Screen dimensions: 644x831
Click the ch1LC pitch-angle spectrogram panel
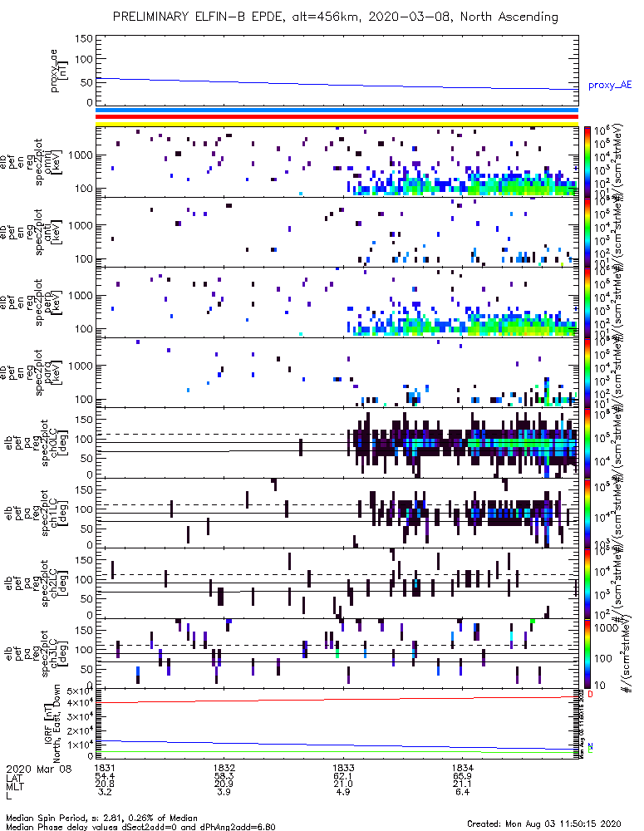pyautogui.click(x=337, y=513)
